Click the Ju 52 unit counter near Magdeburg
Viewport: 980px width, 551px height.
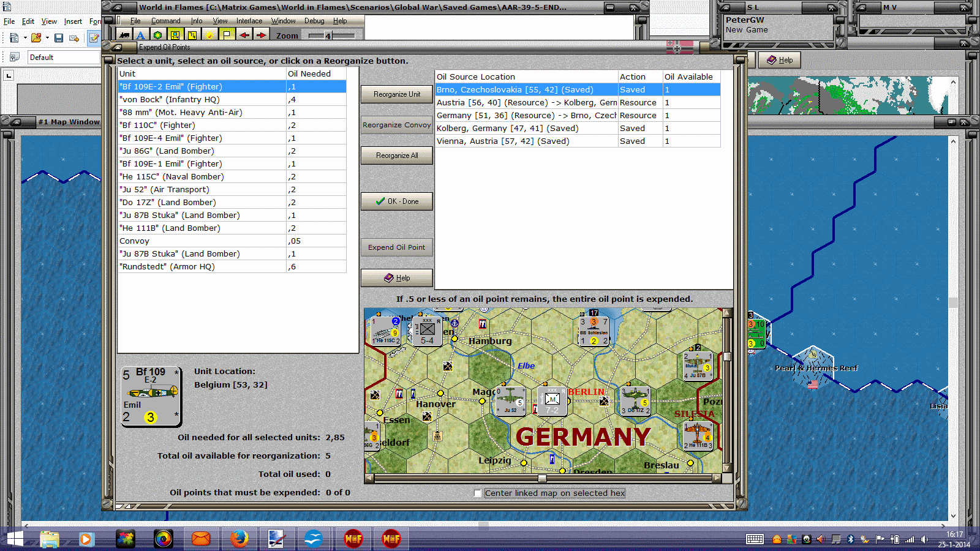point(511,401)
